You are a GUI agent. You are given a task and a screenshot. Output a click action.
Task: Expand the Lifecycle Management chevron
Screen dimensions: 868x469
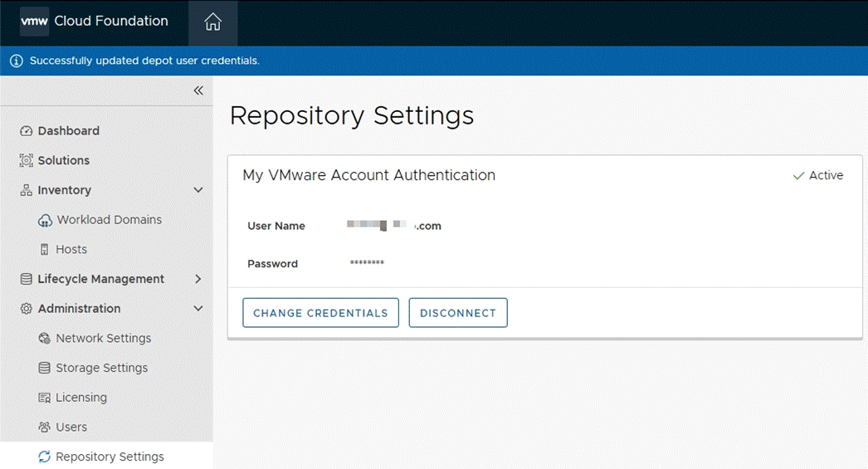(198, 279)
